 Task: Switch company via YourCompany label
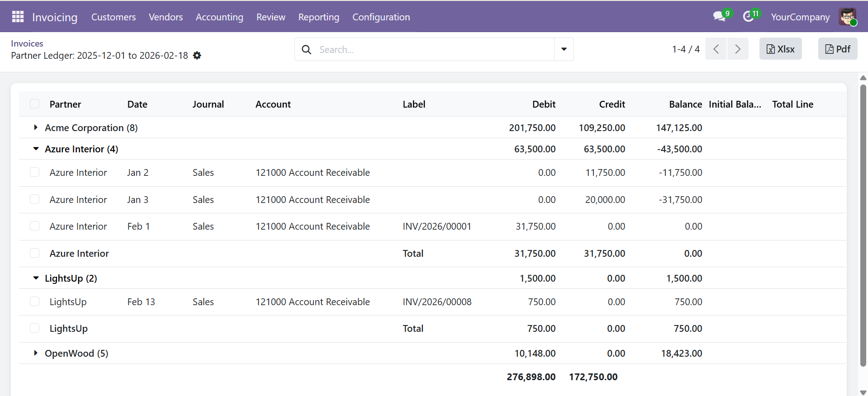pyautogui.click(x=800, y=17)
